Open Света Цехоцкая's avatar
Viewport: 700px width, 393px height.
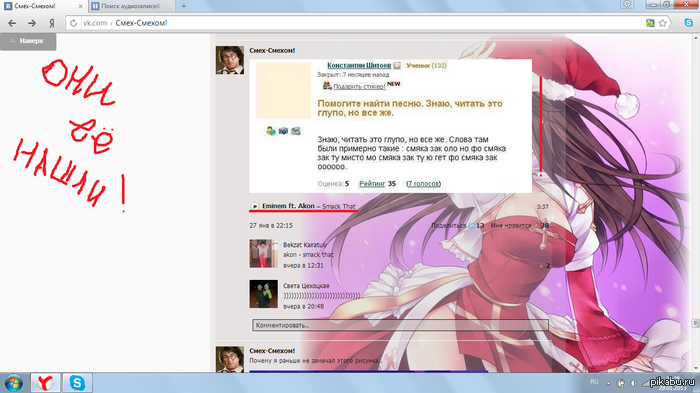click(x=263, y=294)
